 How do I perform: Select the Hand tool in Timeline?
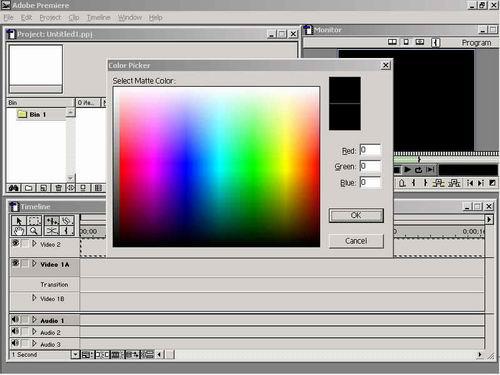coord(19,231)
